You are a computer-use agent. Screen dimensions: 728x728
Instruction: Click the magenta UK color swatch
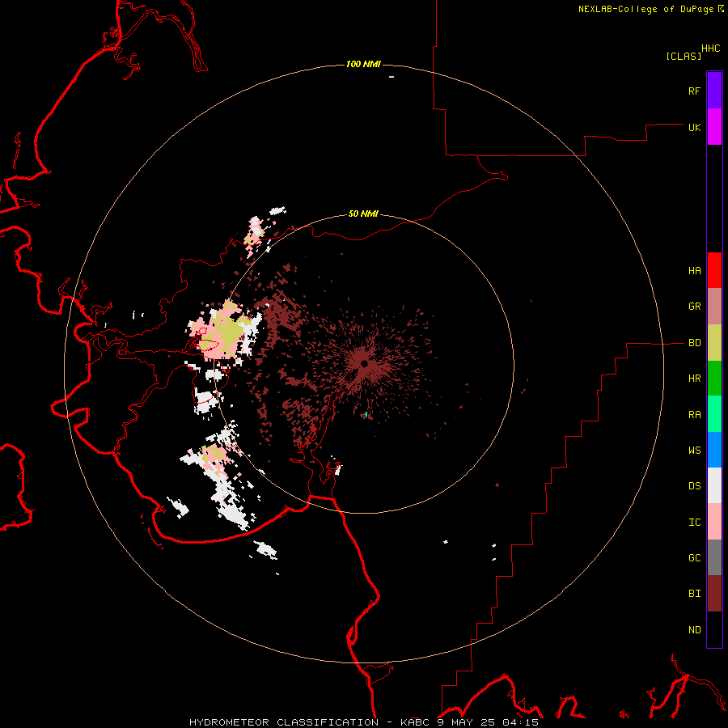tap(714, 127)
